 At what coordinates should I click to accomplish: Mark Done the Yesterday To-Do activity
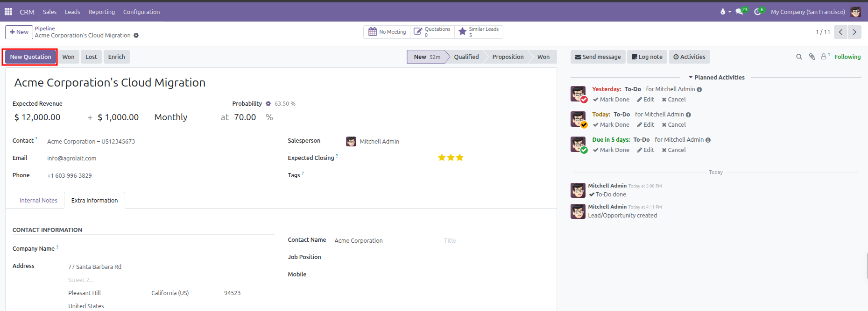pyautogui.click(x=611, y=100)
